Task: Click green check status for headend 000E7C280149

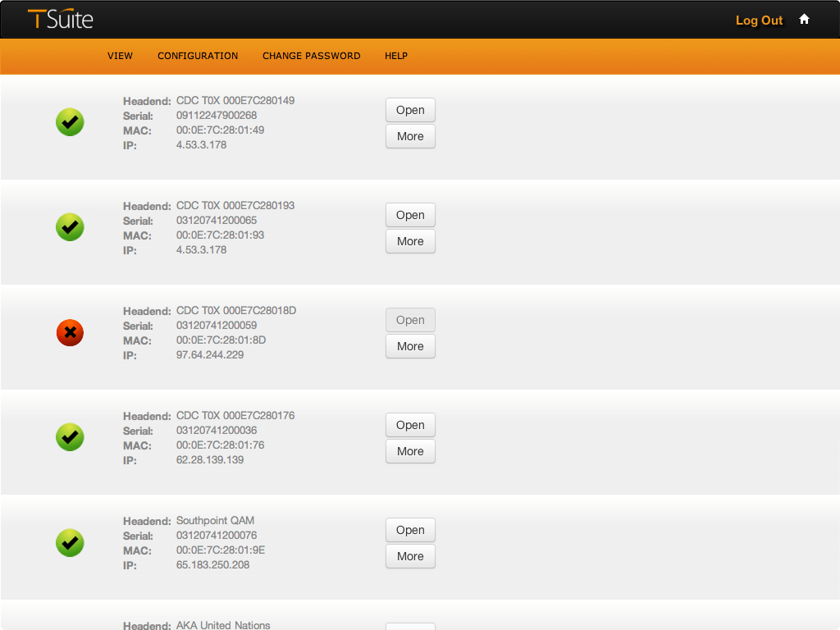Action: click(x=71, y=122)
